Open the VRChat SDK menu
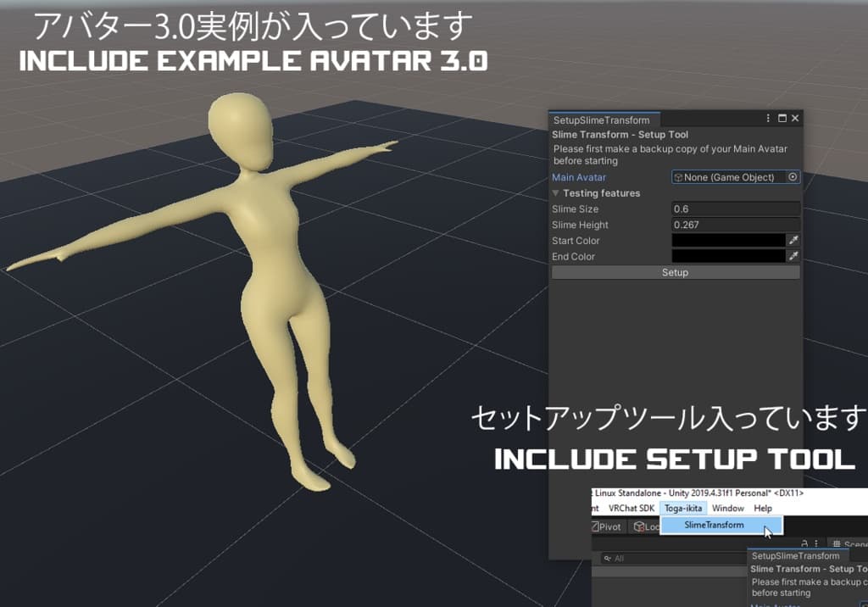868x607 pixels. tap(632, 508)
